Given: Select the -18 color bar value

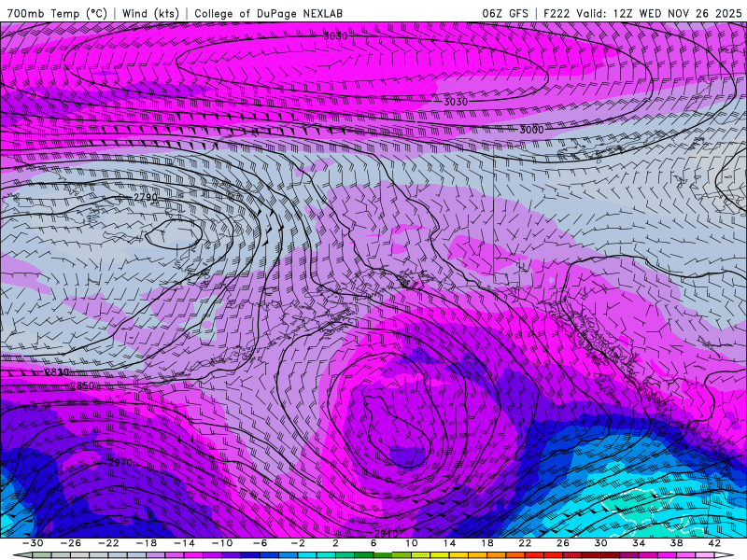Looking at the screenshot, I should click(147, 543).
